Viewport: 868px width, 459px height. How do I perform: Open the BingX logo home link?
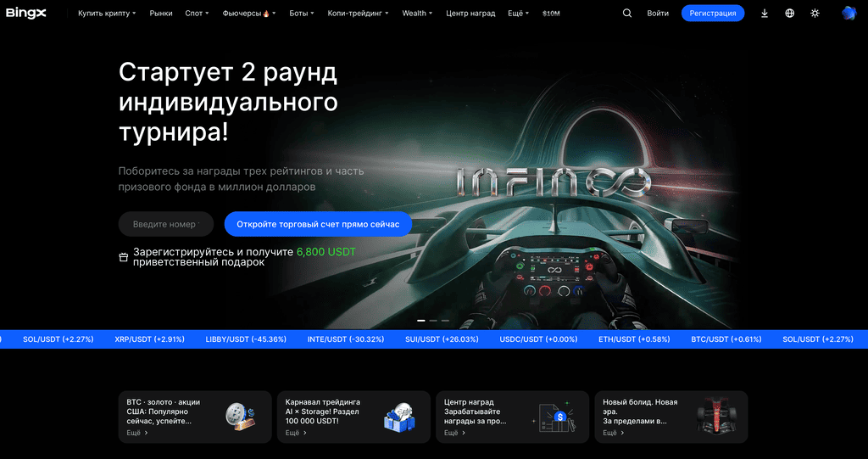(26, 14)
